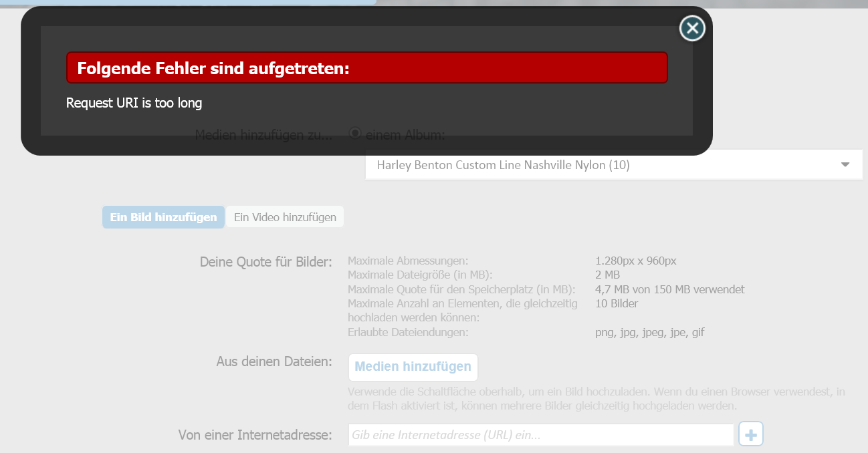Viewport: 868px width, 453px height.
Task: Click the plus icon beside URL field
Action: (x=751, y=435)
